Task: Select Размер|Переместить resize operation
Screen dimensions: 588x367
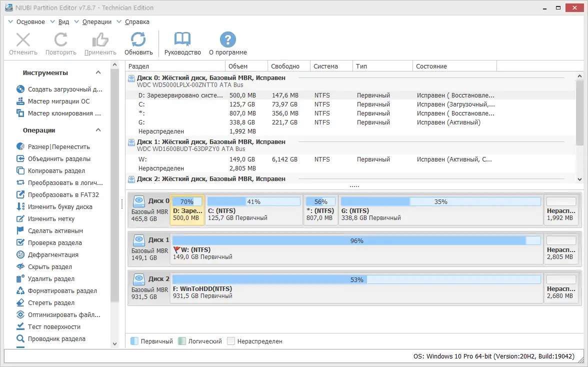Action: [58, 147]
